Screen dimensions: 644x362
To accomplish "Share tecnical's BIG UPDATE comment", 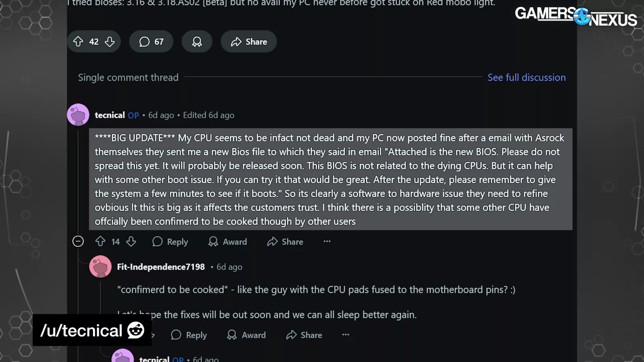I will point(285,242).
